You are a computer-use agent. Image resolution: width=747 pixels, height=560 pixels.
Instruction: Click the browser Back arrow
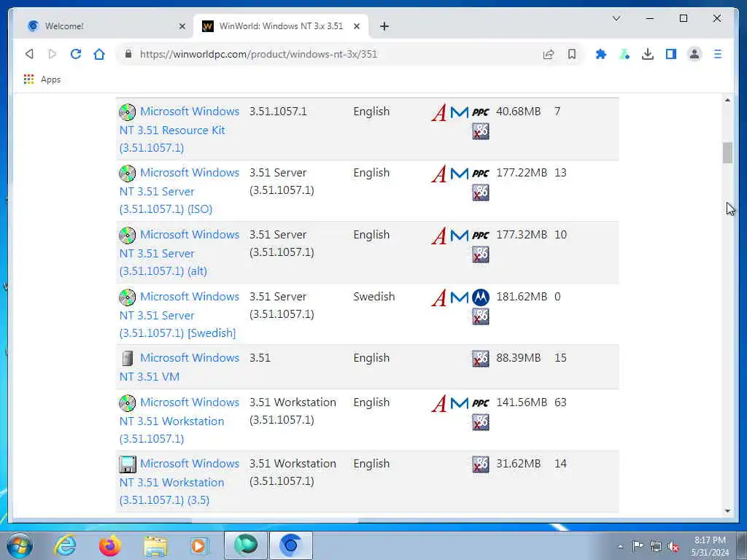point(29,54)
